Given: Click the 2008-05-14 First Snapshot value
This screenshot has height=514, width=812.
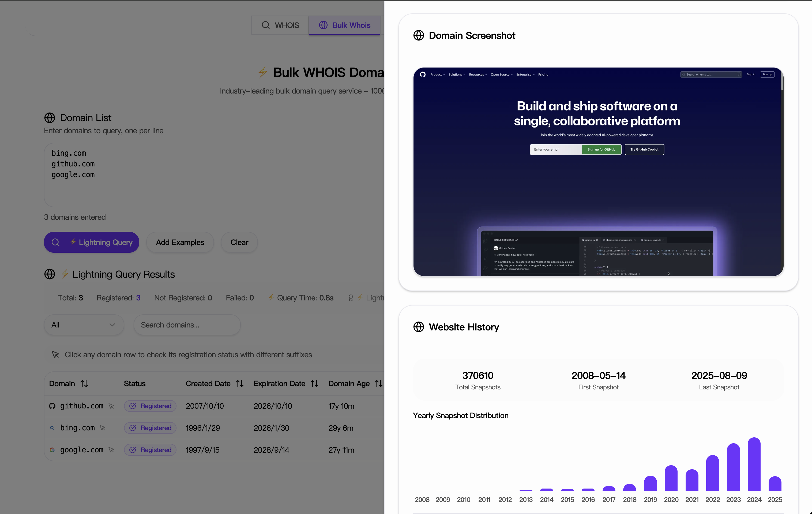Looking at the screenshot, I should 599,376.
